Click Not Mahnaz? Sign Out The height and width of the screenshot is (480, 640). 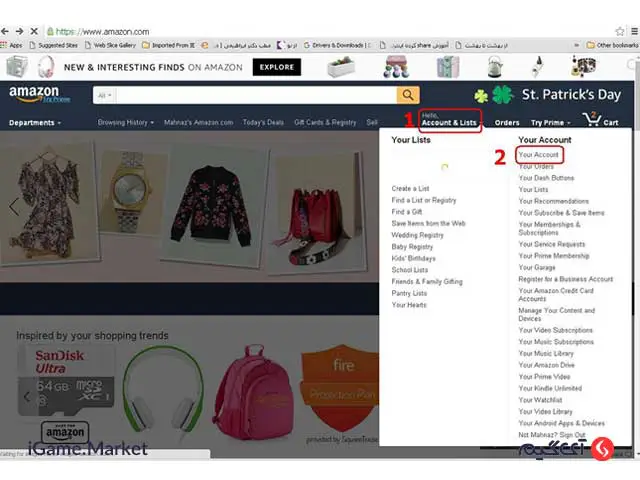point(551,435)
